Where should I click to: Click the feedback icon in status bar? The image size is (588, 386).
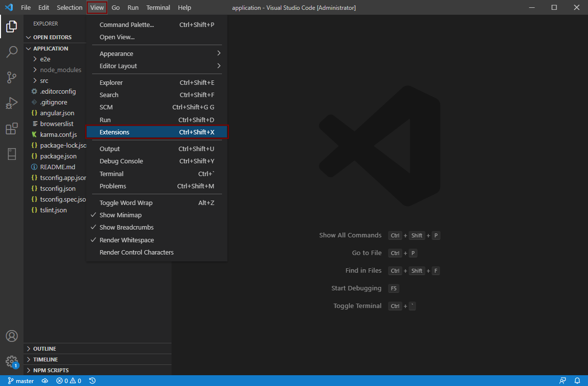tap(563, 381)
